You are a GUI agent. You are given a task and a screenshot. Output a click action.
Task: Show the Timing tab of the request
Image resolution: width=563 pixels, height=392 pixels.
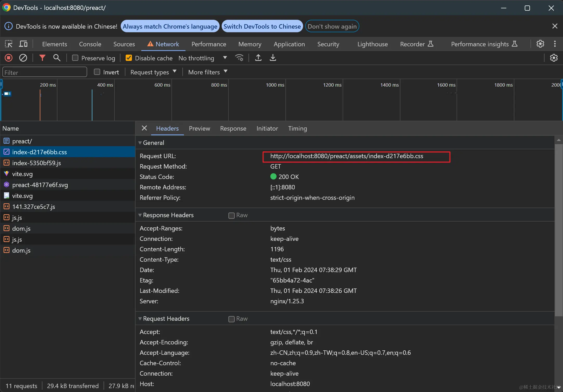[297, 128]
